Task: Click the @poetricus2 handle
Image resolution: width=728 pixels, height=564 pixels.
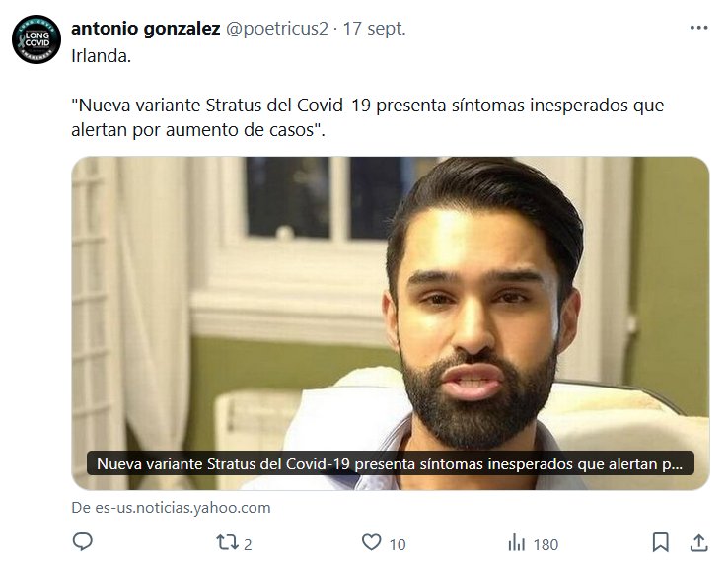Action: coord(277,29)
